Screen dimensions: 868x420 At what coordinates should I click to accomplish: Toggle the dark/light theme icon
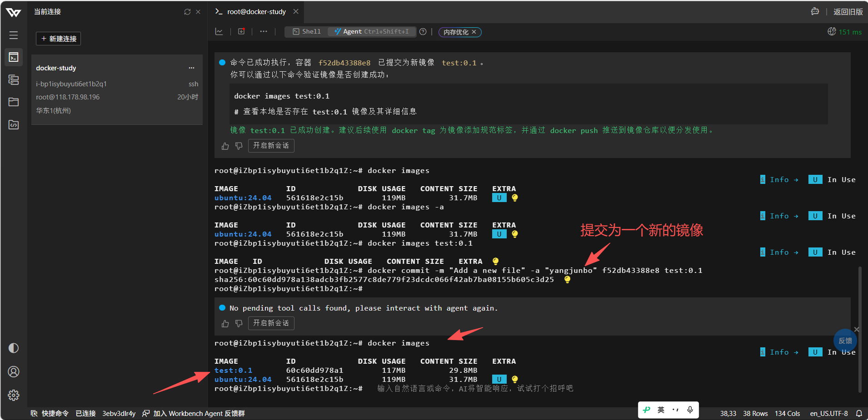pyautogui.click(x=14, y=348)
